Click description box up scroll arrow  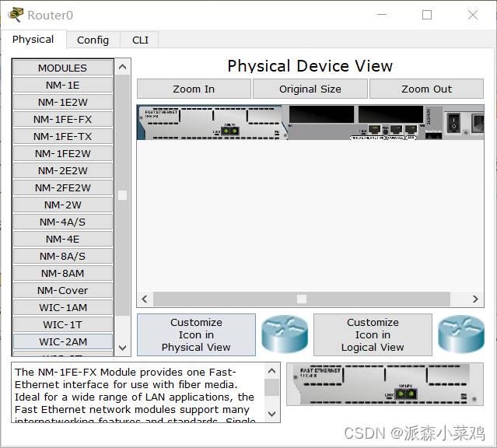[x=272, y=371]
